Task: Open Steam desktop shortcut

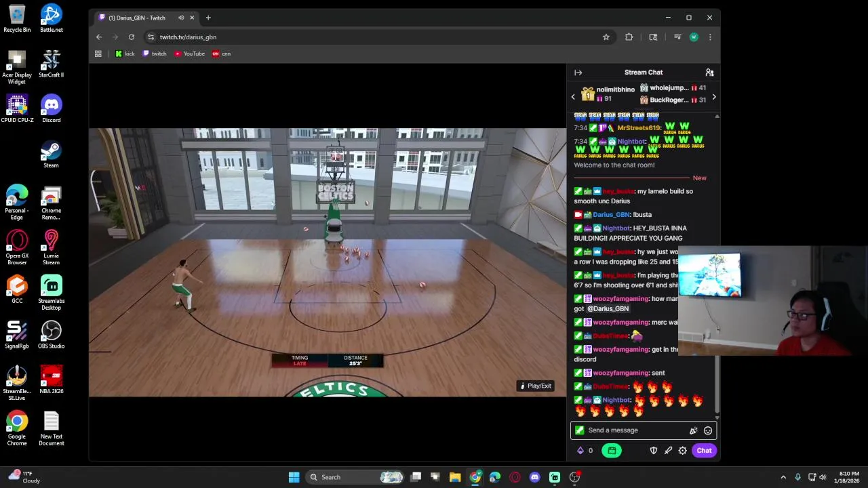Action: click(x=51, y=154)
